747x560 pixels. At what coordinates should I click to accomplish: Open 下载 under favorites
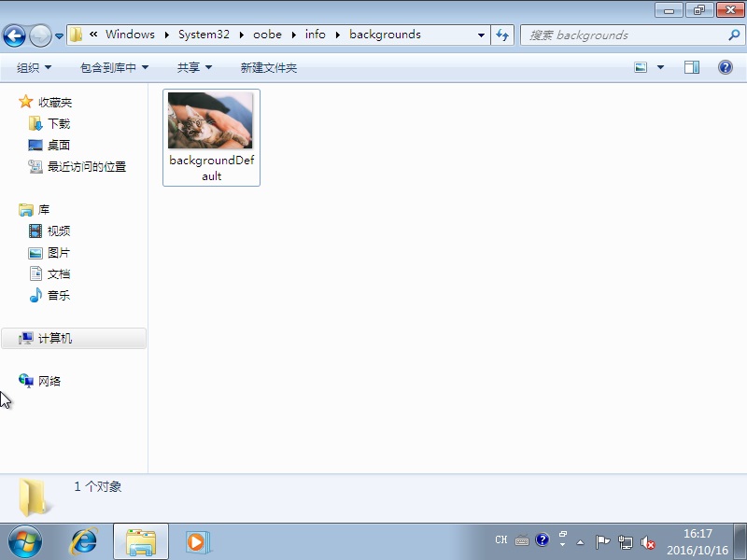pyautogui.click(x=59, y=124)
